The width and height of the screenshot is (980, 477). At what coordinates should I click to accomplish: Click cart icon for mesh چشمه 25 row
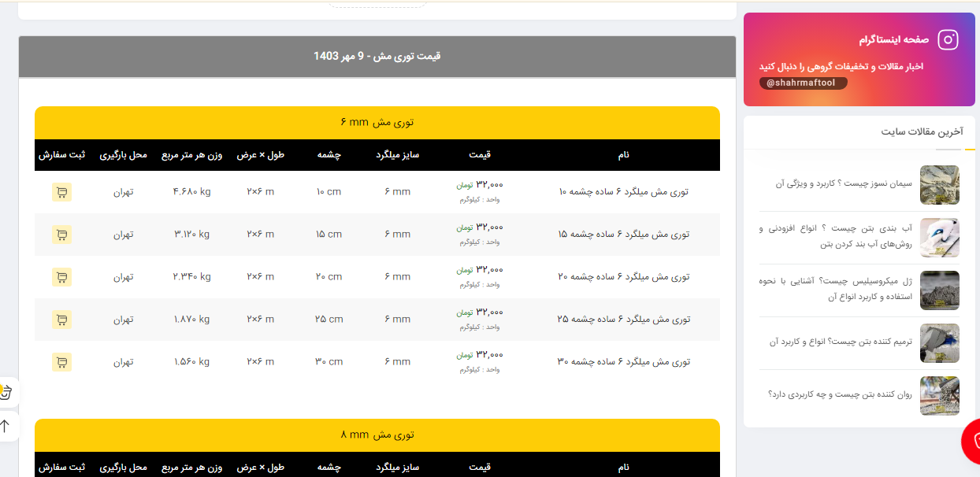[x=61, y=320]
